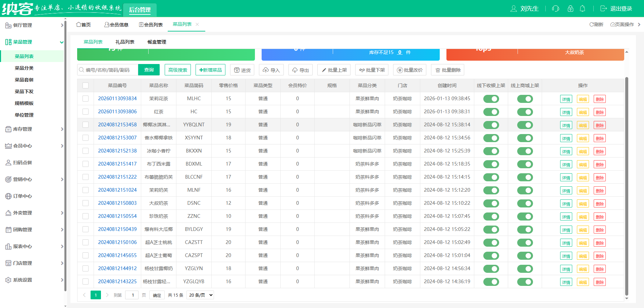Switch to the 会员列表 page tab
The image size is (644, 308).
[151, 24]
